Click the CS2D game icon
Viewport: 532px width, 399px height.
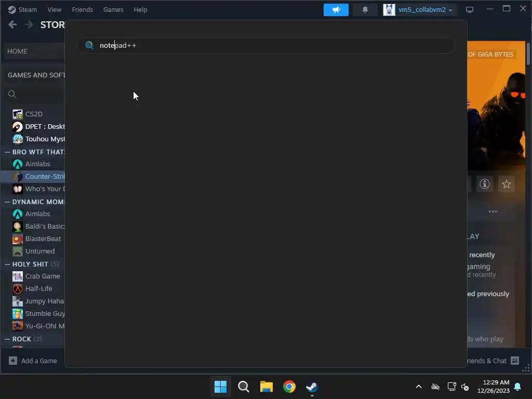18,114
